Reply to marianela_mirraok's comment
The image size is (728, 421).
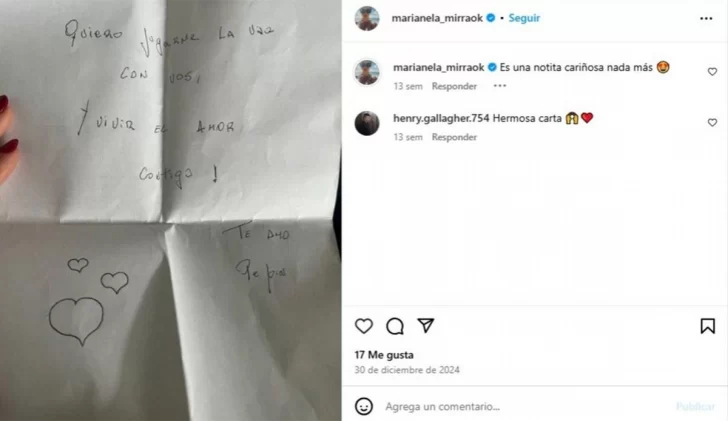[x=454, y=86]
